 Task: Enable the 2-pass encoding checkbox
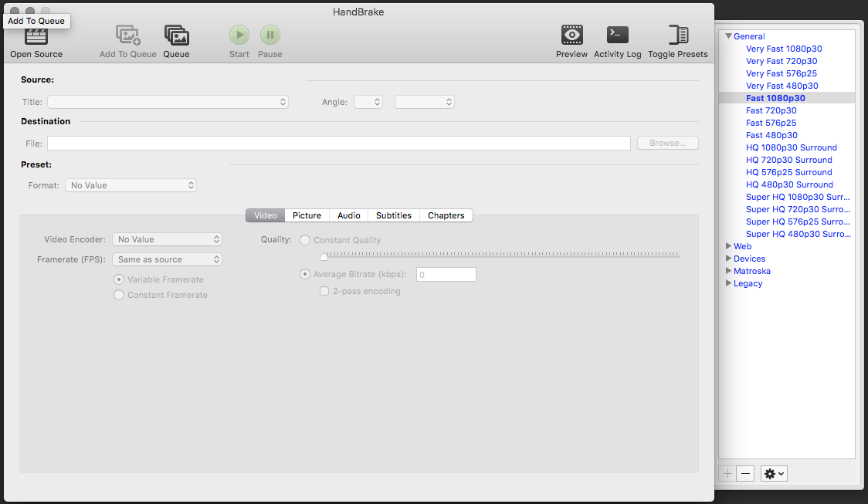324,291
